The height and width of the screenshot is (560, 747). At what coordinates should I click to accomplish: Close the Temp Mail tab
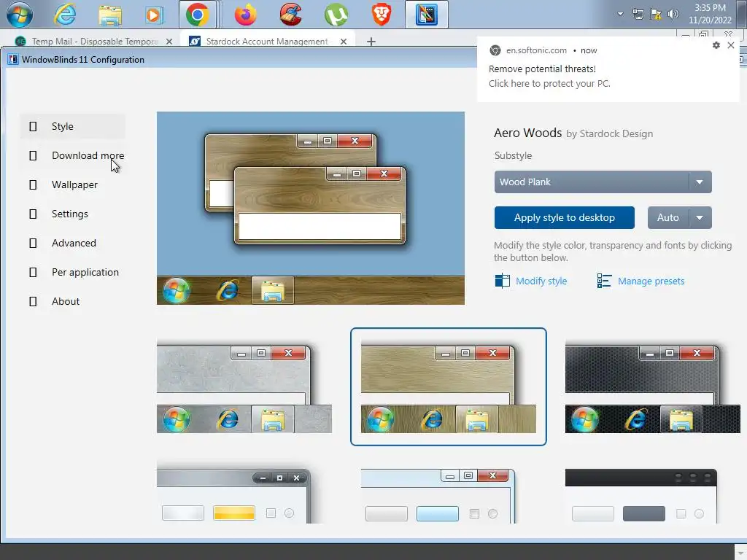[169, 42]
